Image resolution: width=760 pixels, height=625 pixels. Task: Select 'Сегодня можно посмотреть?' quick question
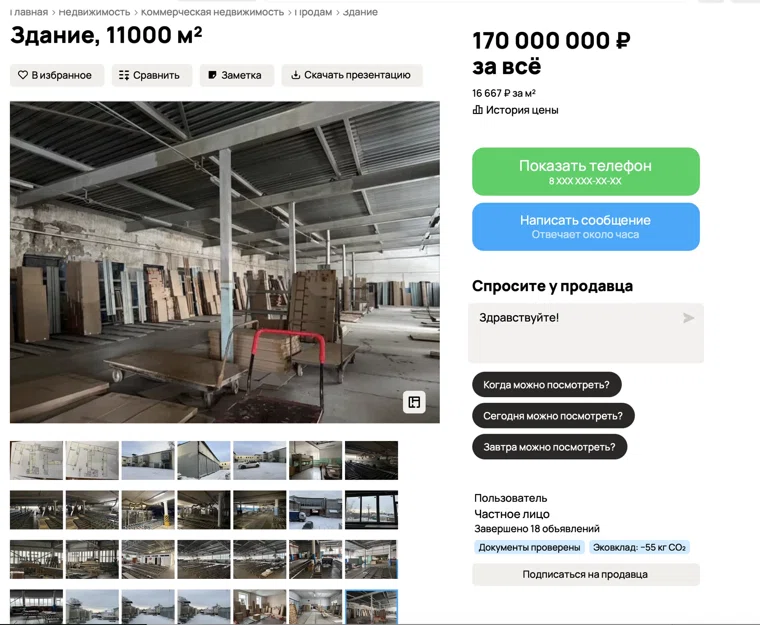pos(553,416)
